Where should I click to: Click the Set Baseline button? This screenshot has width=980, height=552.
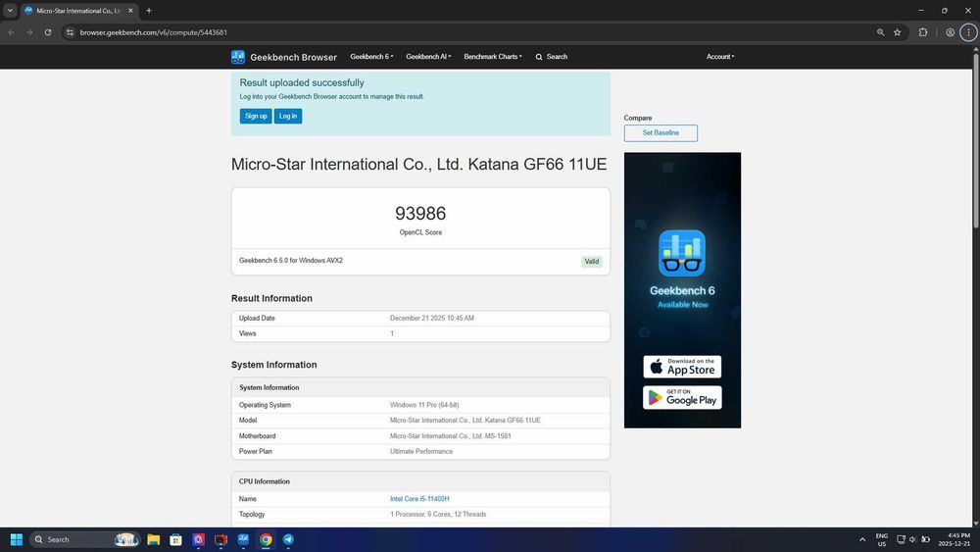click(x=661, y=133)
